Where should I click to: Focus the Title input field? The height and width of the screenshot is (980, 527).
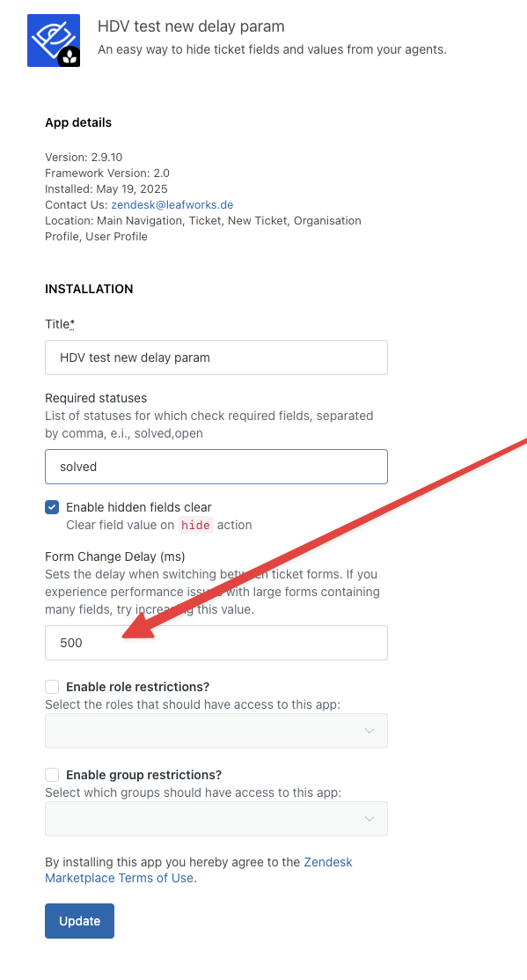point(216,357)
